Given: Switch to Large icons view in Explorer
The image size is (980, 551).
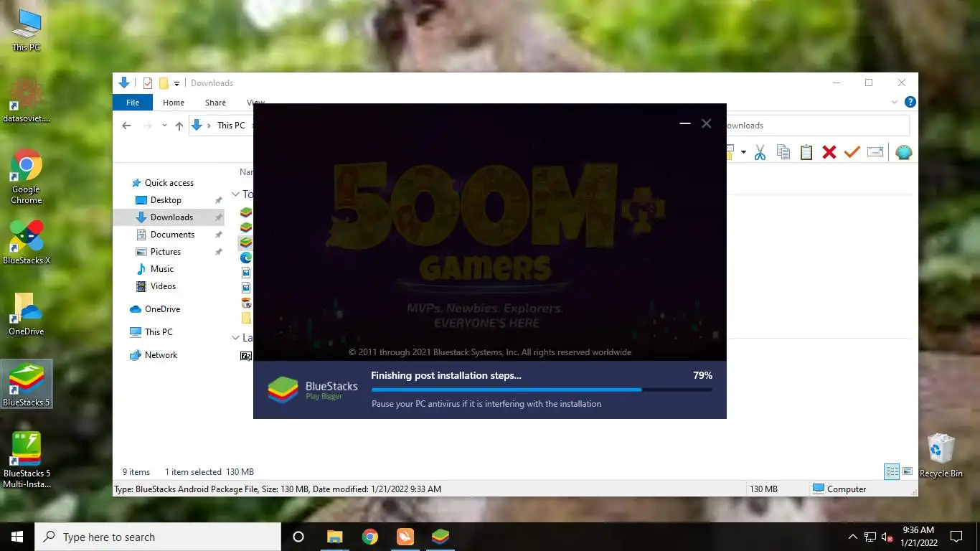Looking at the screenshot, I should tap(908, 471).
